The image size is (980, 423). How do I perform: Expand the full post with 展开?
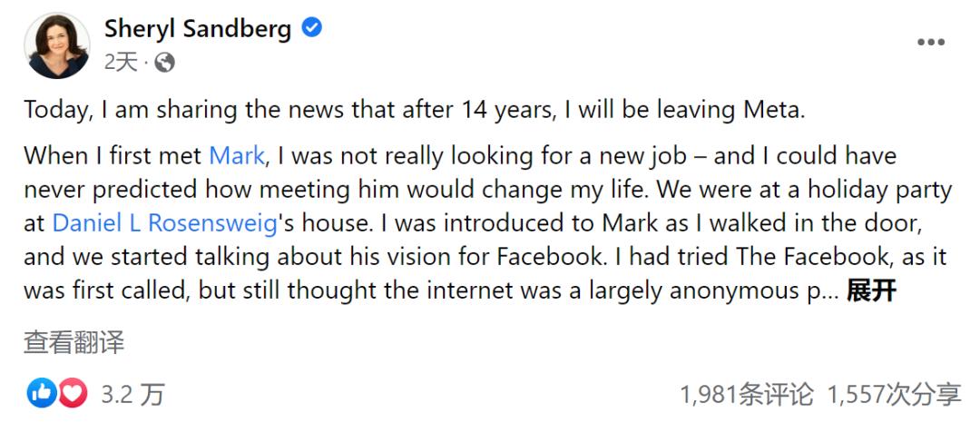(871, 290)
